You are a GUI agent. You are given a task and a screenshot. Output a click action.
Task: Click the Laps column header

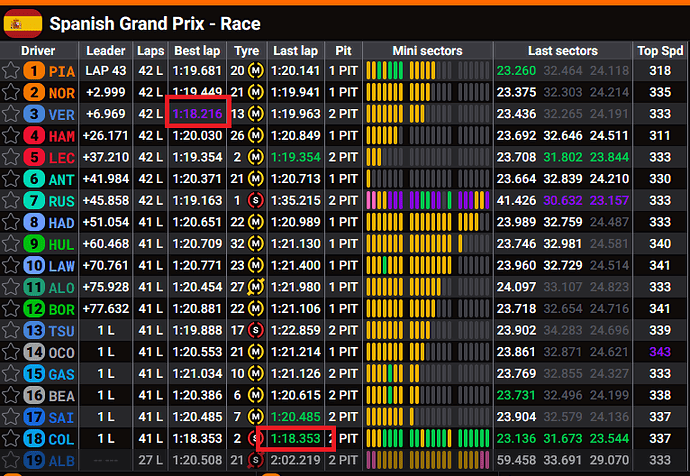point(150,51)
